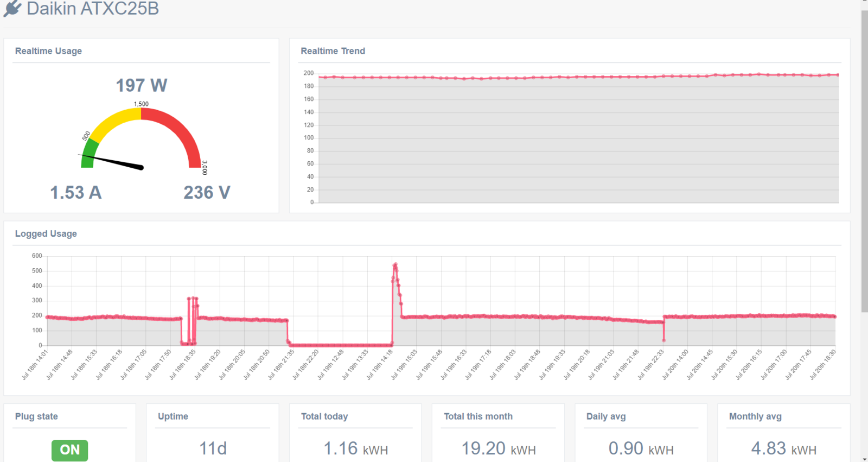Click the 19.20 kWH total this month value
The image size is (868, 462).
point(499,448)
